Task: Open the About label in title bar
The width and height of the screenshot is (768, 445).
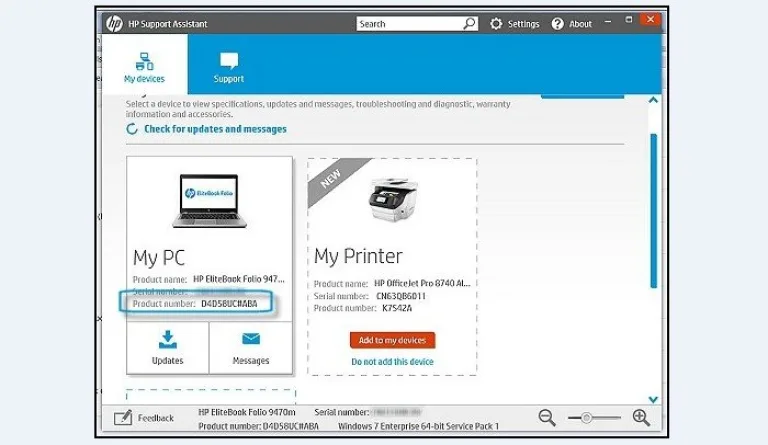Action: click(580, 23)
